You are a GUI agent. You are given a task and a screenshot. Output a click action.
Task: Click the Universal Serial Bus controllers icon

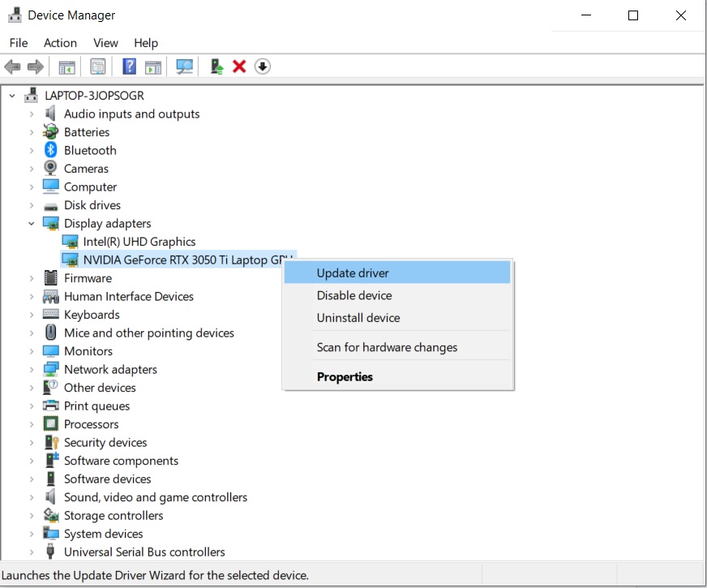[x=50, y=551]
